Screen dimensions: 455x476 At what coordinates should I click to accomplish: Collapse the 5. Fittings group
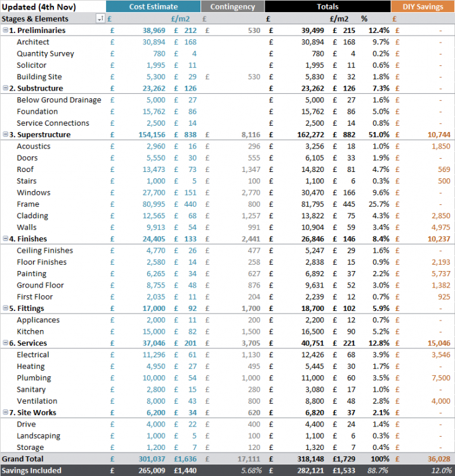(5, 308)
